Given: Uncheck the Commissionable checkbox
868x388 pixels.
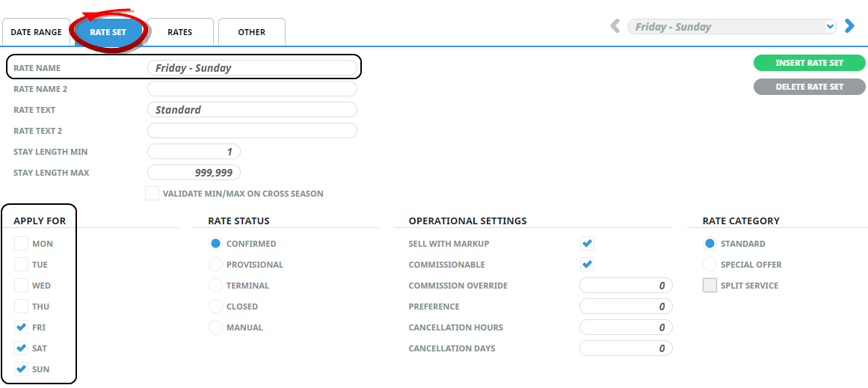Looking at the screenshot, I should 587,265.
